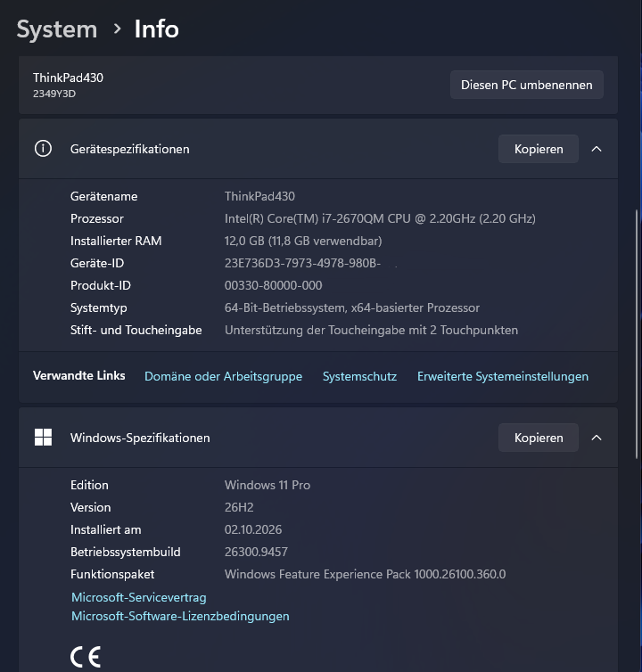Select the Windows-Spezifikationen header text

pyautogui.click(x=140, y=438)
